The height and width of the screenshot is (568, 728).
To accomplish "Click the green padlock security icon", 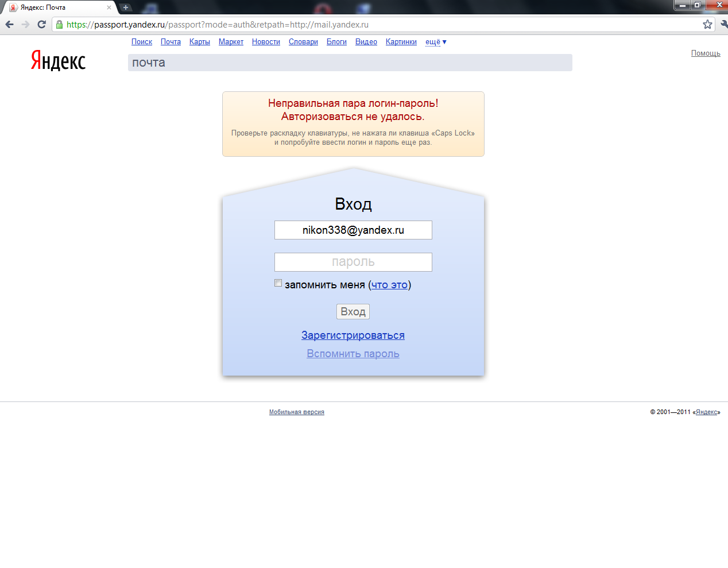I will [59, 24].
